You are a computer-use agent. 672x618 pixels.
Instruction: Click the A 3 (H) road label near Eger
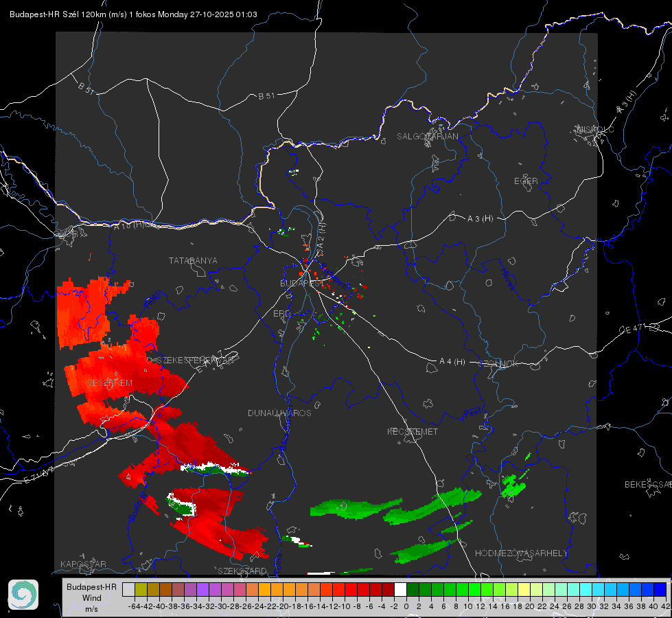point(480,219)
